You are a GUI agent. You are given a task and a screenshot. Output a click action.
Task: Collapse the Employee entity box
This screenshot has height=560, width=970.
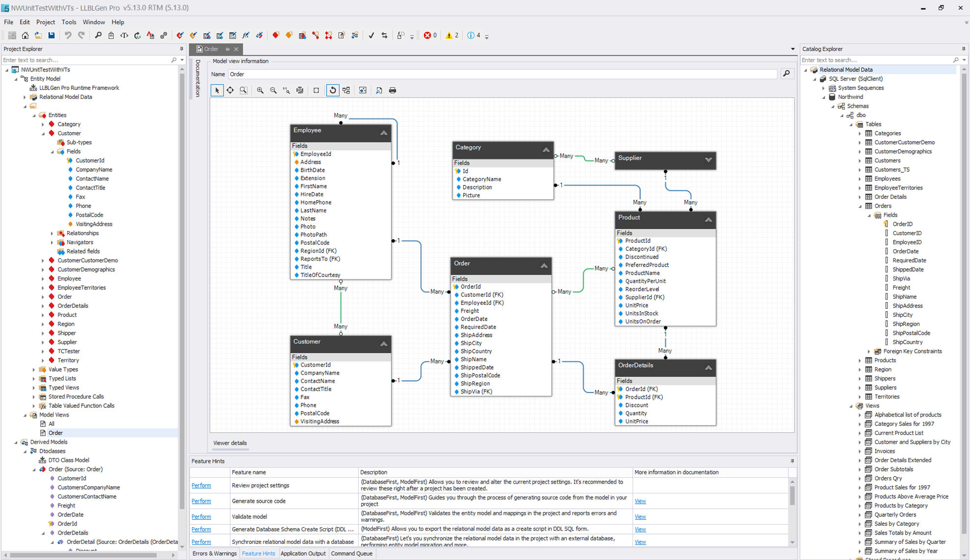tap(384, 133)
